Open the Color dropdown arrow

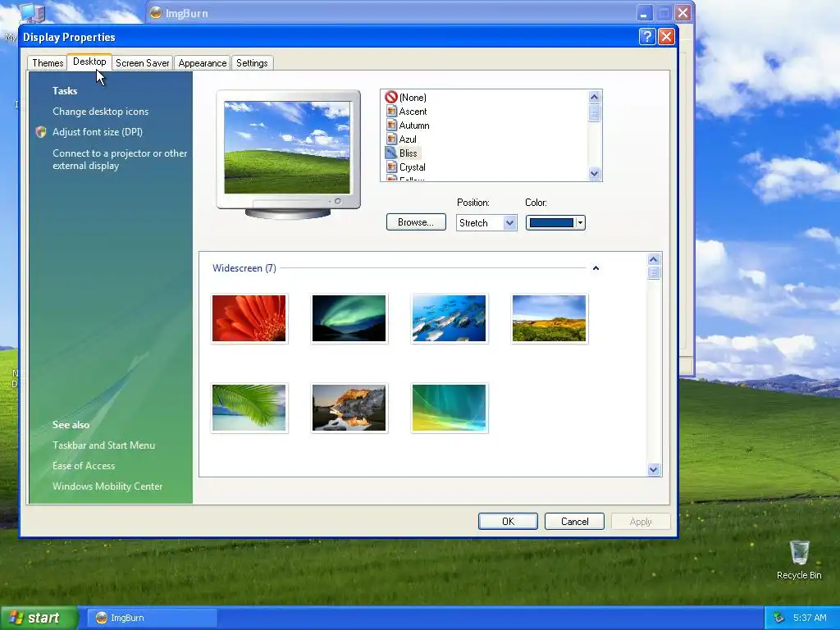tap(580, 223)
